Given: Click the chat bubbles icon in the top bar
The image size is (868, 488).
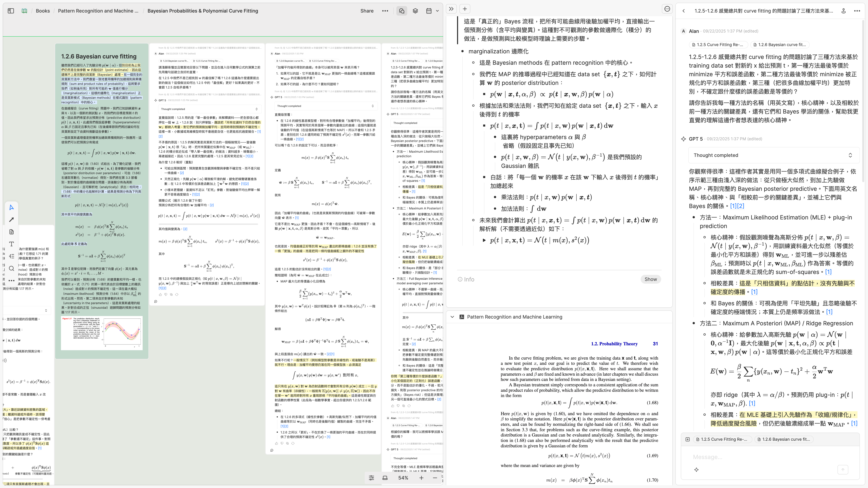Looking at the screenshot, I should click(x=402, y=11).
